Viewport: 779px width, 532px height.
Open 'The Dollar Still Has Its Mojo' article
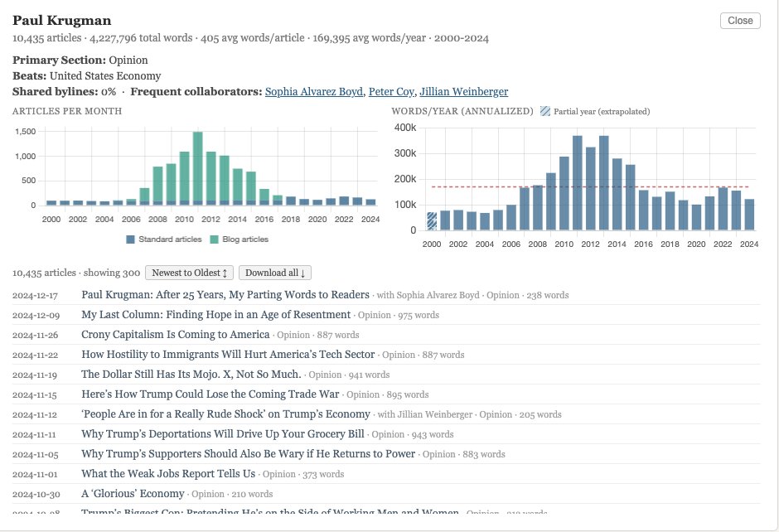(x=191, y=374)
